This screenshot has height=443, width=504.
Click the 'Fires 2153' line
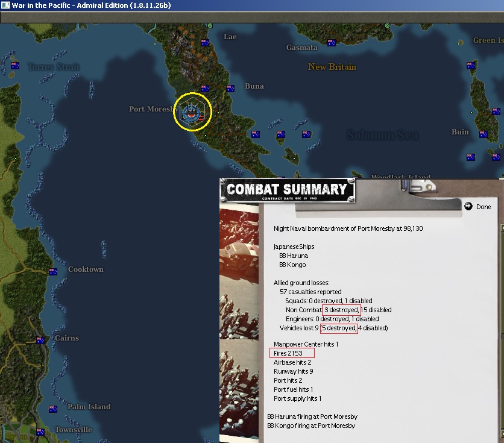click(288, 353)
